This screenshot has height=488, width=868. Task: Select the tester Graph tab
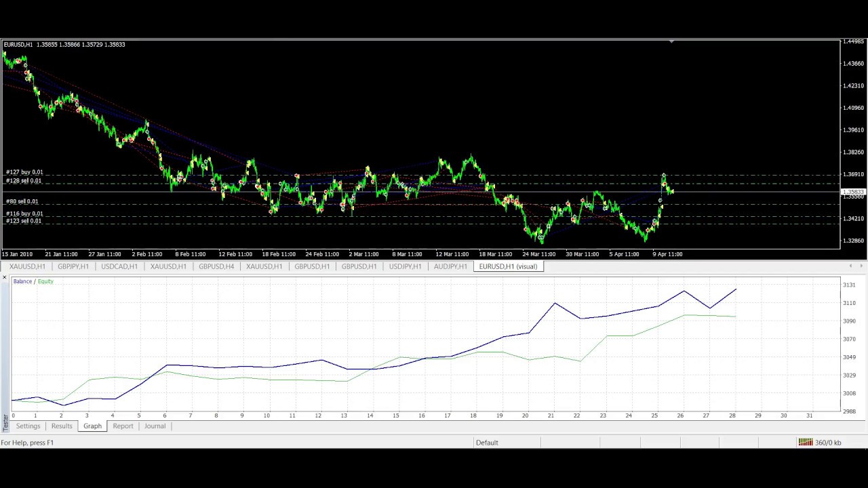pos(92,426)
